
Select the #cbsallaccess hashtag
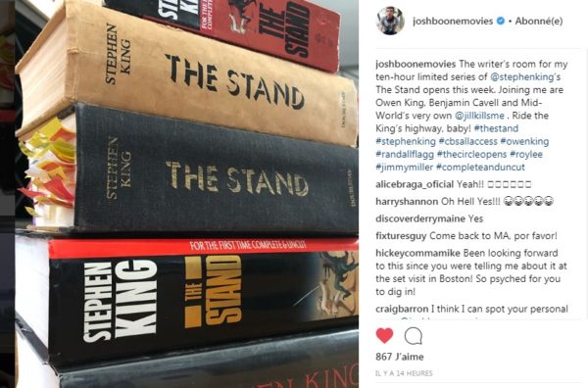pos(468,141)
